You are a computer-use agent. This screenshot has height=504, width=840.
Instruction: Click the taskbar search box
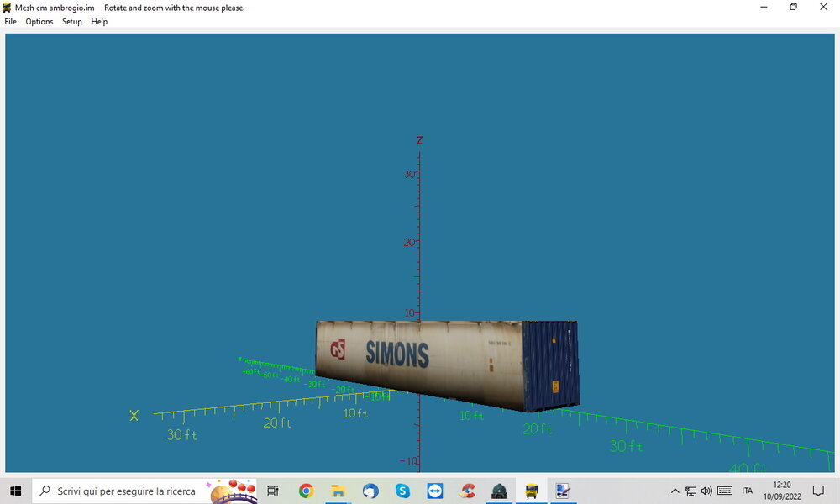[x=144, y=491]
